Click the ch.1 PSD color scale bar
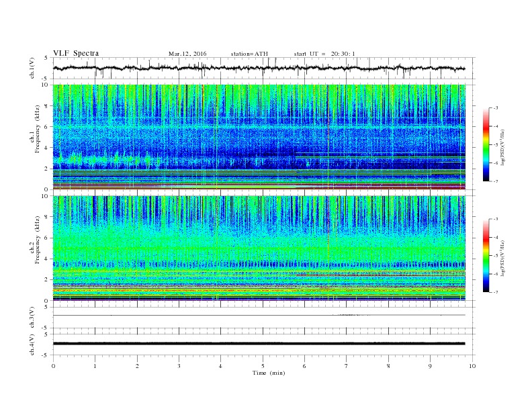The width and height of the screenshot is (532, 411). pyautogui.click(x=486, y=144)
